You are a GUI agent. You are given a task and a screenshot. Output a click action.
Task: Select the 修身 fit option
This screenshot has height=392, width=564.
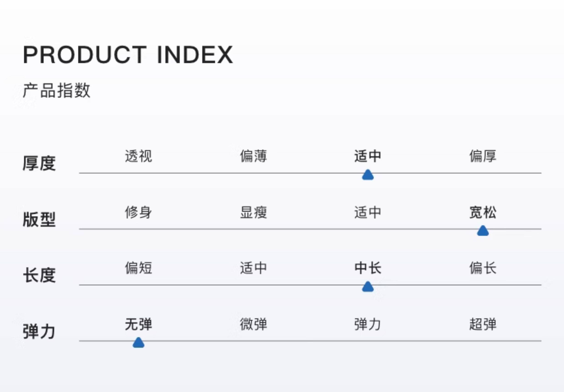click(x=138, y=212)
